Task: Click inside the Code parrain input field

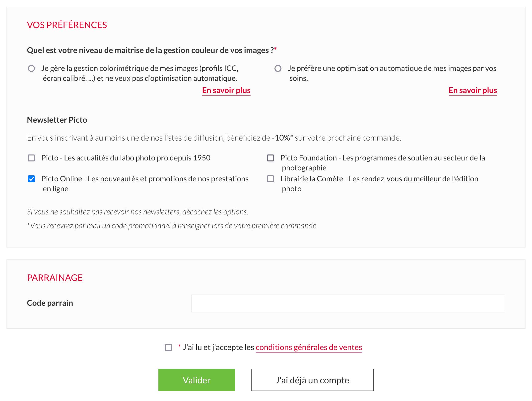Action: point(349,303)
